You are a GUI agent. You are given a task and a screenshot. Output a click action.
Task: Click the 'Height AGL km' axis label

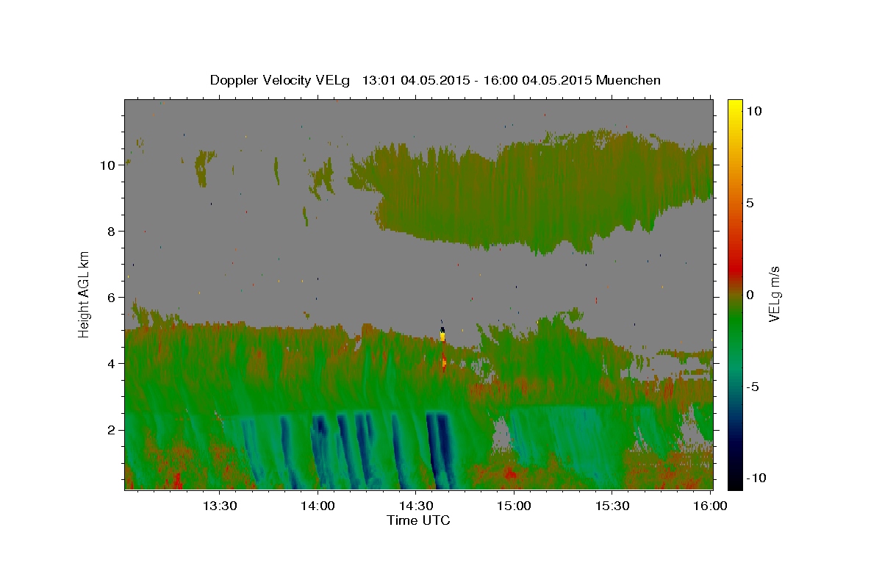pos(84,293)
